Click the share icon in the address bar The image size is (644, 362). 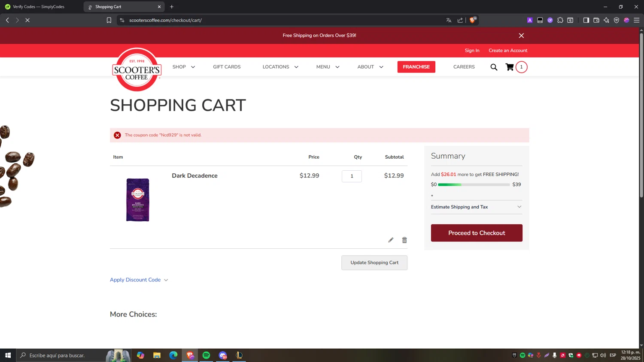pyautogui.click(x=460, y=20)
